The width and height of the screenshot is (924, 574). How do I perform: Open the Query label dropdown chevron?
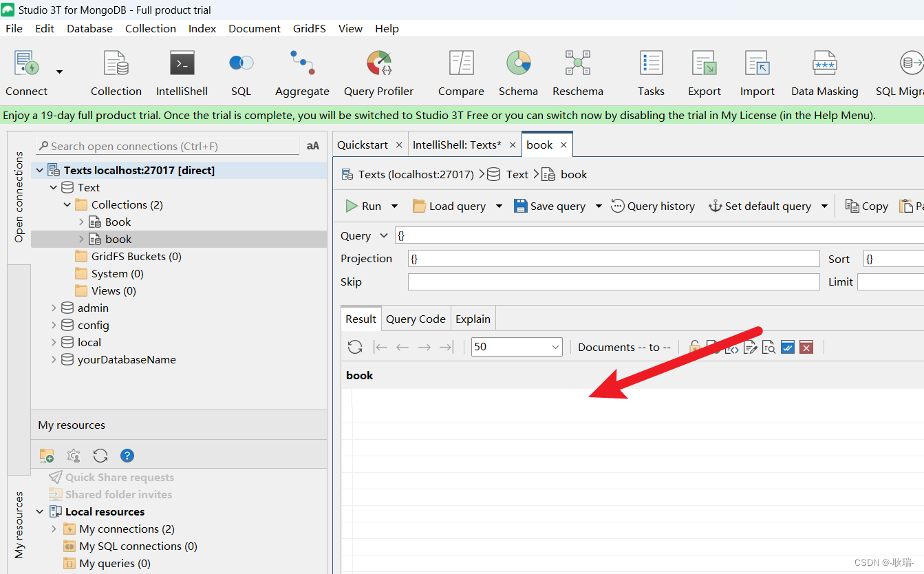(x=384, y=235)
